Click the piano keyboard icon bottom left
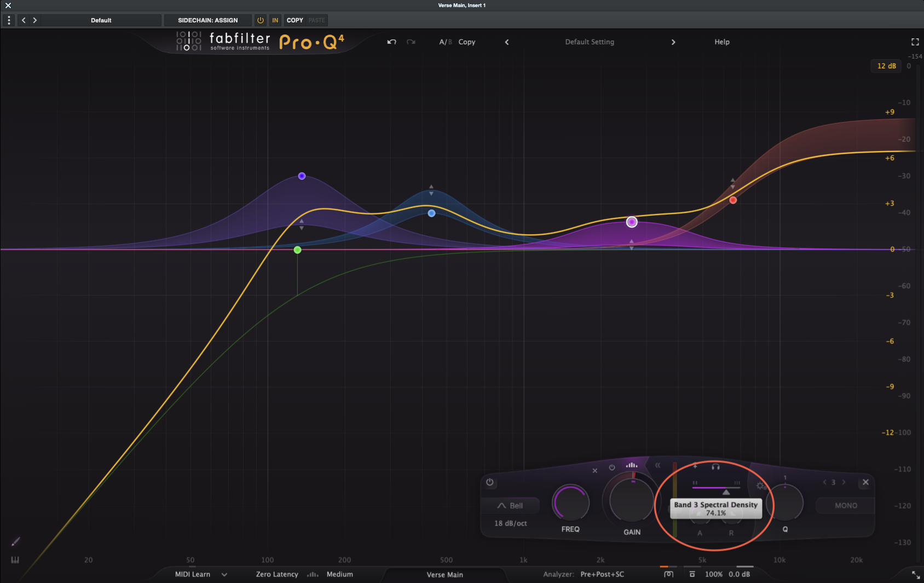The width and height of the screenshot is (924, 583). [x=15, y=560]
